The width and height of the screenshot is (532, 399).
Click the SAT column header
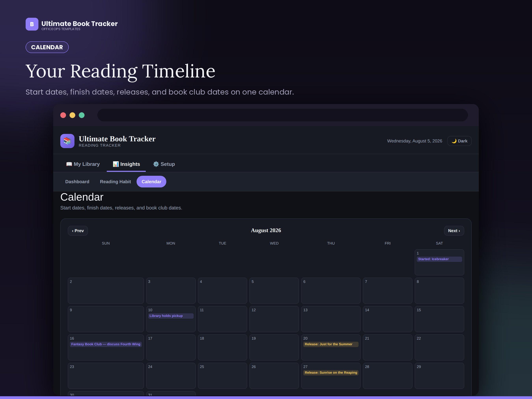(x=439, y=243)
